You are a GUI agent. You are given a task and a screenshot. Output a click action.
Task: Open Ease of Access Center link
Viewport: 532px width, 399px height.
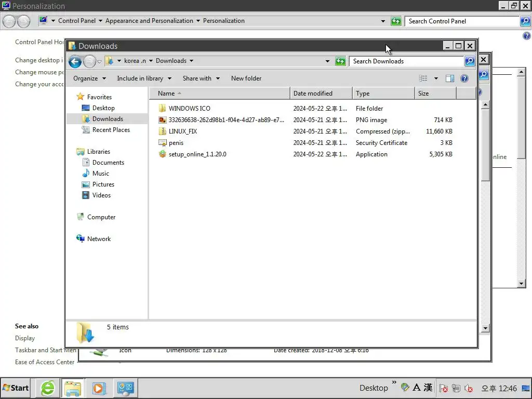coord(45,362)
